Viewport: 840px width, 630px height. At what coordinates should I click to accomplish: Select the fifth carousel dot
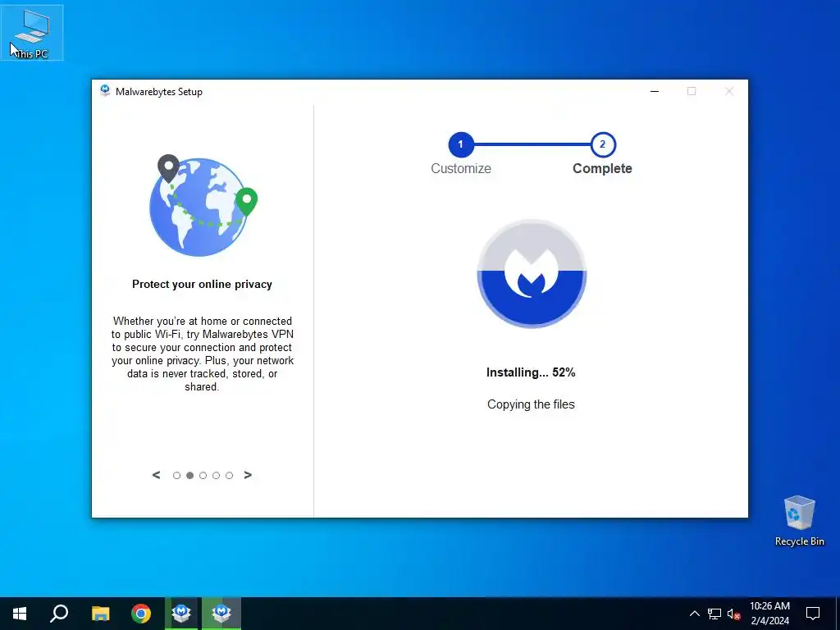pyautogui.click(x=230, y=475)
